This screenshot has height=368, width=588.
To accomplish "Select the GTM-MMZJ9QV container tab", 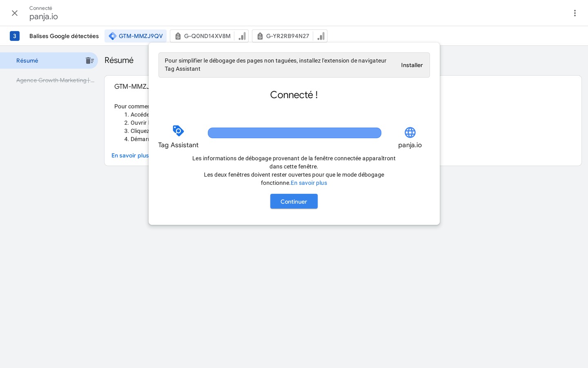I will pos(136,36).
